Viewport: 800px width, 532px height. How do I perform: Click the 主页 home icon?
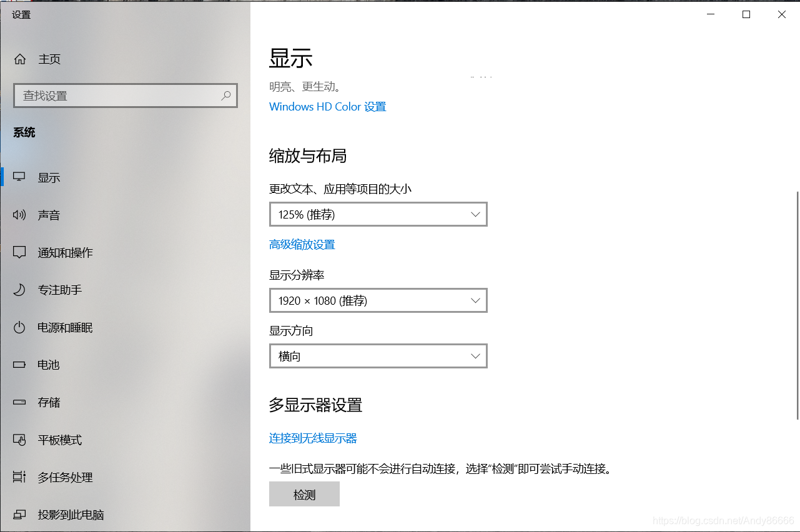pos(20,59)
